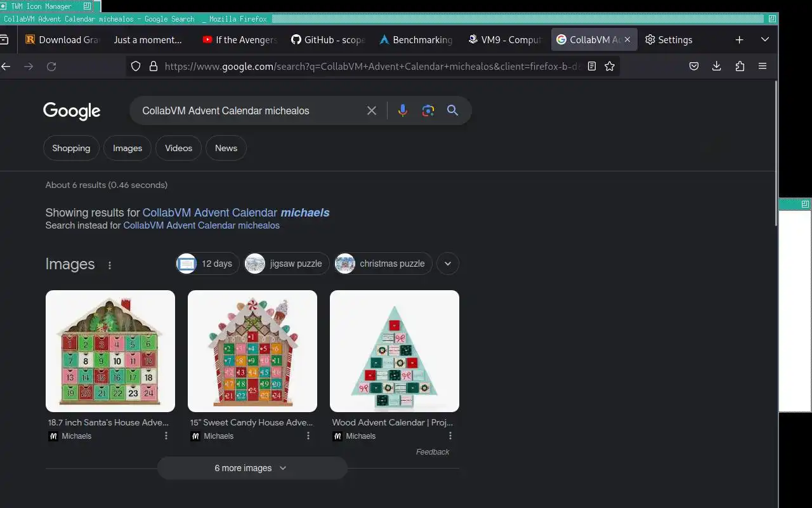The image size is (812, 508).
Task: Switch to the If the Avengers YouTube tab
Action: 239,39
